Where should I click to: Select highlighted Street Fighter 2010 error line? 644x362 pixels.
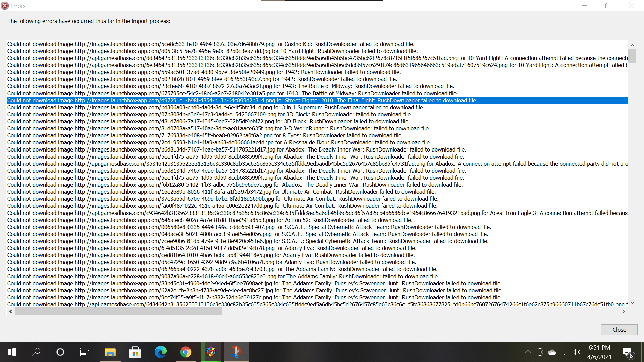coord(317,100)
